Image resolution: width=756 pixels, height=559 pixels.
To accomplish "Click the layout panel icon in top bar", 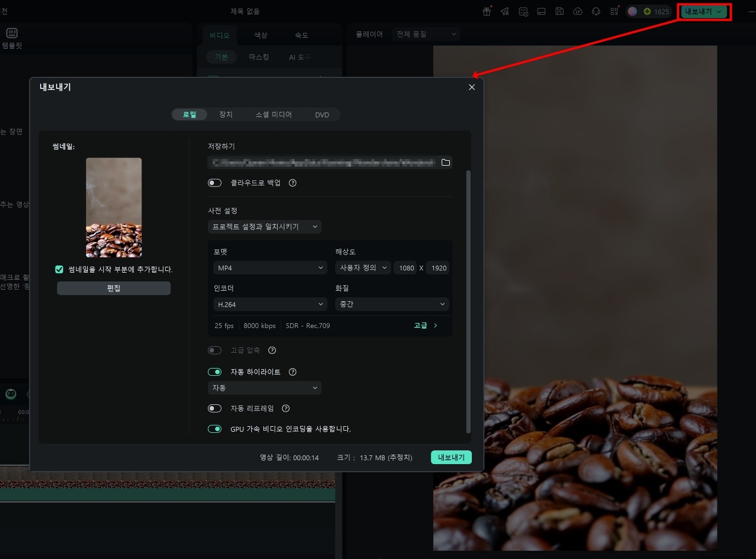I will coord(541,12).
